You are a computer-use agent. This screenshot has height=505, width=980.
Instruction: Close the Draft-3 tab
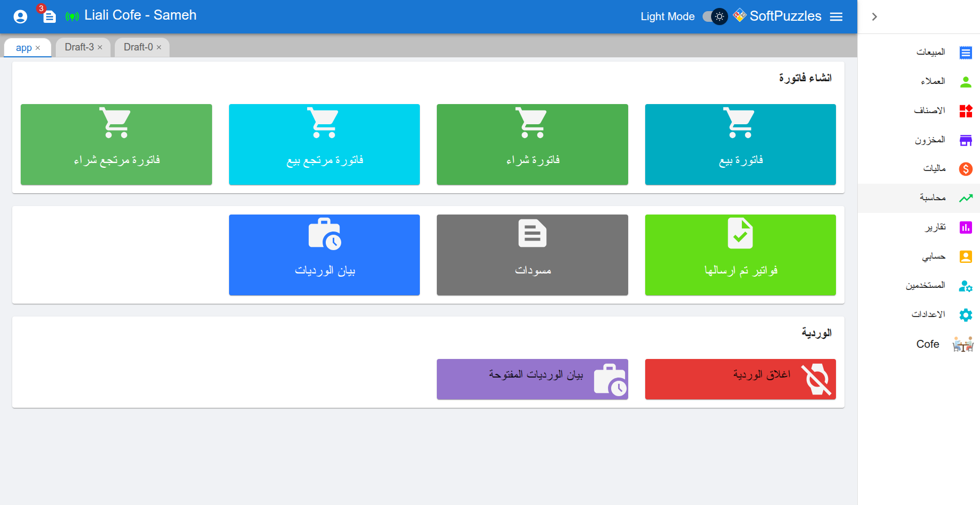(x=100, y=48)
